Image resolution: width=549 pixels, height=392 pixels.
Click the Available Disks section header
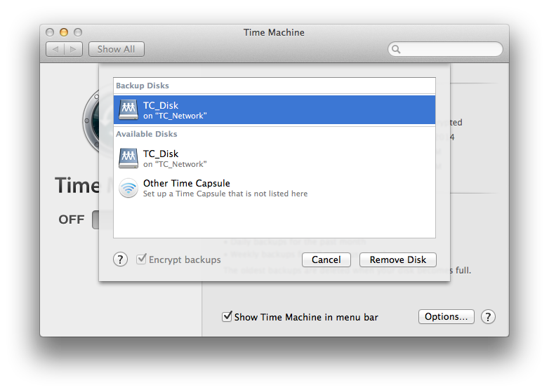tap(146, 134)
